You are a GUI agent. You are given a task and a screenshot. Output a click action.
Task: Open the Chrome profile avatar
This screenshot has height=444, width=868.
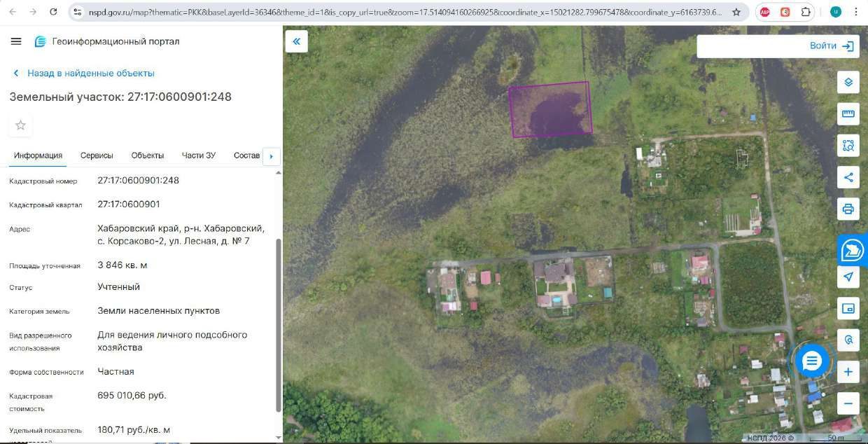click(x=835, y=12)
